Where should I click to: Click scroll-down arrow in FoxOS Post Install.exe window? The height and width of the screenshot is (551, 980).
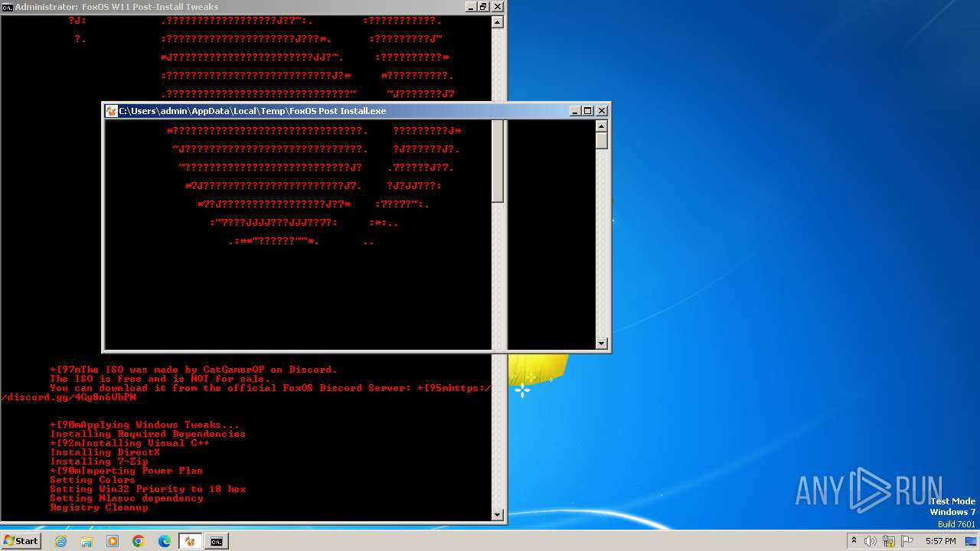coord(602,344)
